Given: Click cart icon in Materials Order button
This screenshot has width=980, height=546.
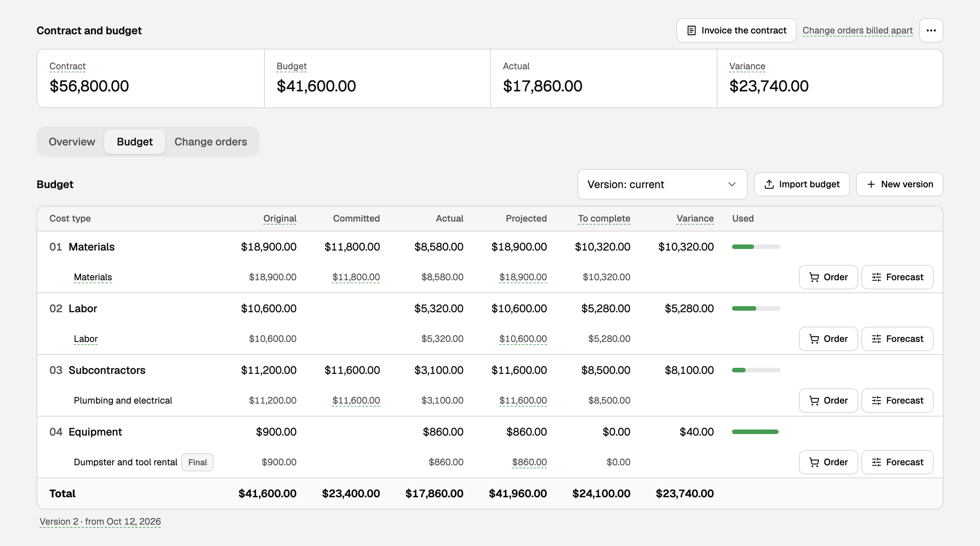Looking at the screenshot, I should click(814, 277).
